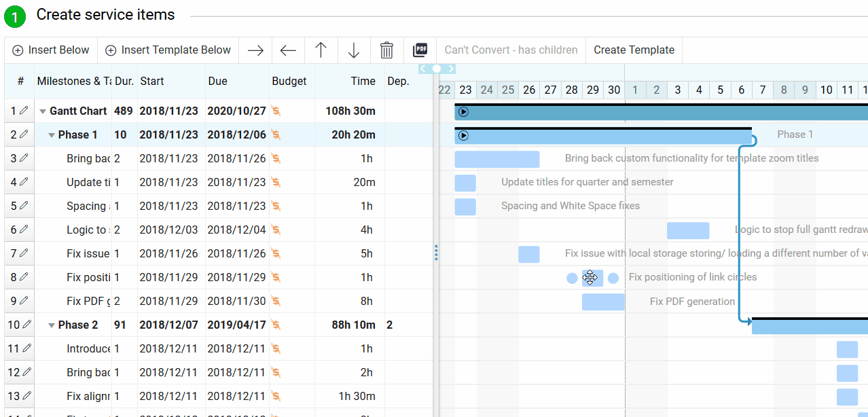Image resolution: width=868 pixels, height=417 pixels.
Task: Click the budget icon on the Phase 2 row
Action: coord(275,325)
